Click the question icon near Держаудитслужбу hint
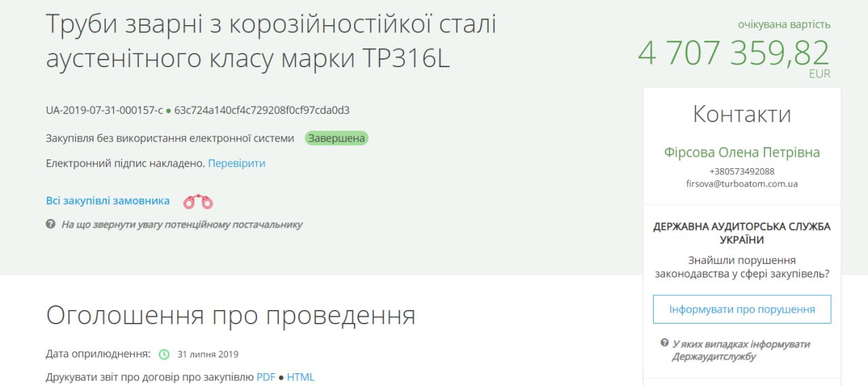Image resolution: width=868 pixels, height=386 pixels. coord(665,343)
